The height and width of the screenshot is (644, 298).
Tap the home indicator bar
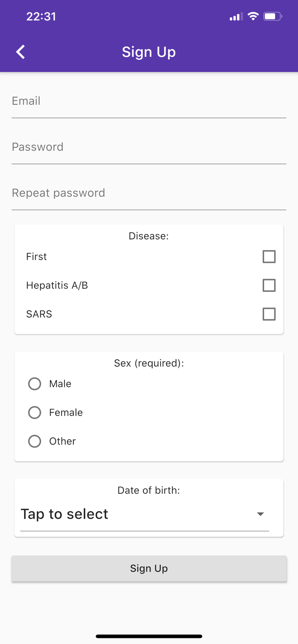[x=149, y=636]
